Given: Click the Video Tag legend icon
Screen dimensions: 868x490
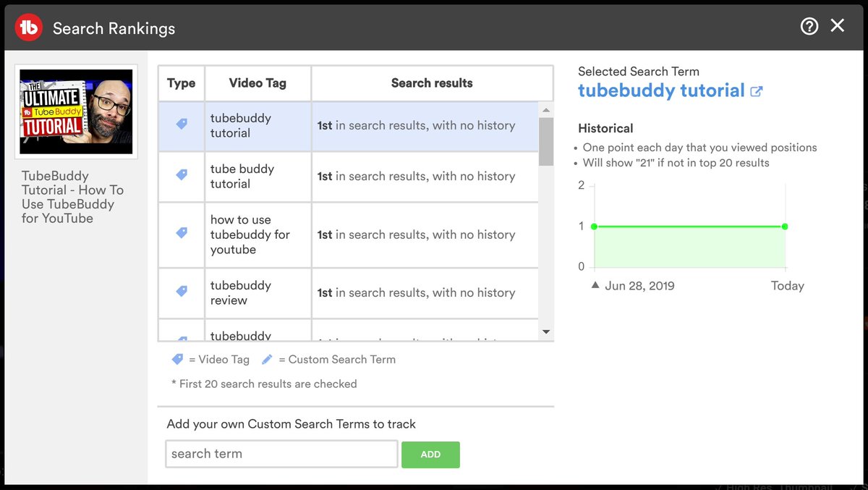Looking at the screenshot, I should [178, 359].
